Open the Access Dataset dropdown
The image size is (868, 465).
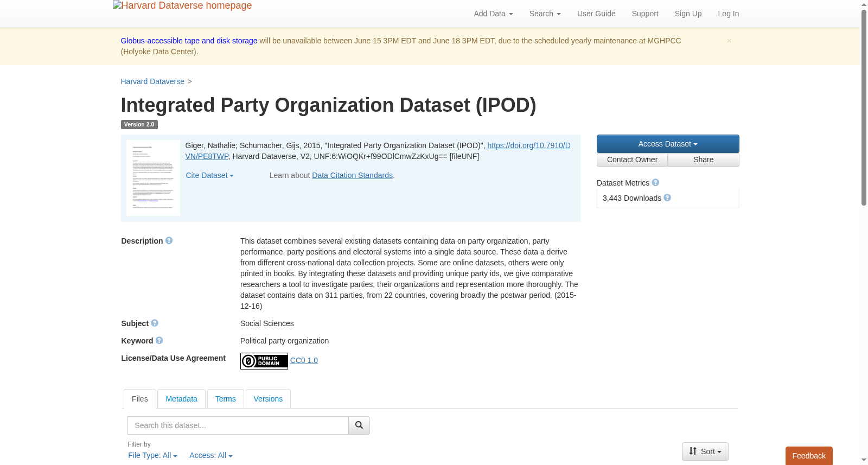click(668, 144)
